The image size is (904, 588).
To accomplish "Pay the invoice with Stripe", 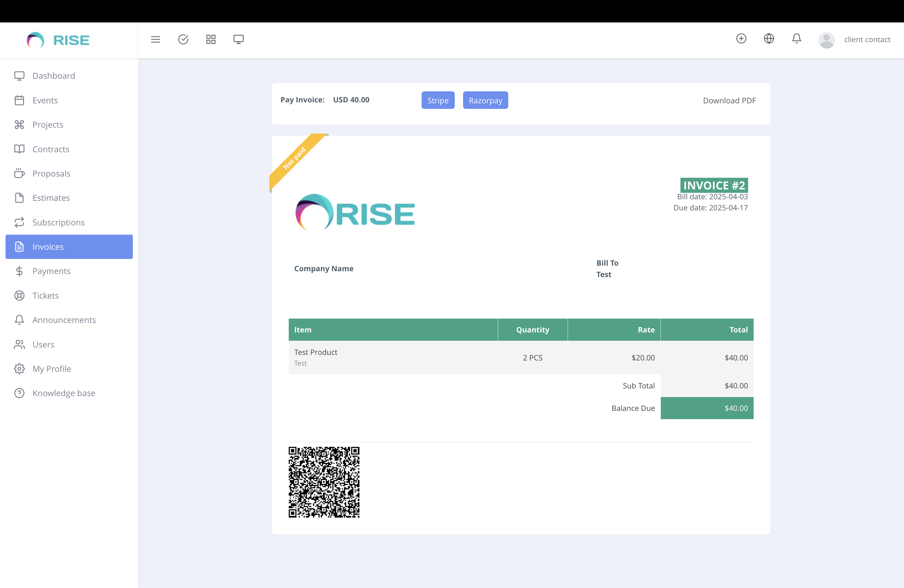I will (438, 100).
